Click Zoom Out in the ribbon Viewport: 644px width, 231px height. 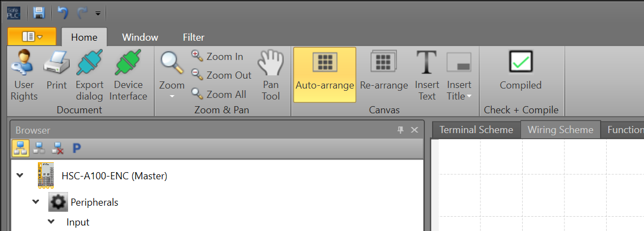coord(221,75)
